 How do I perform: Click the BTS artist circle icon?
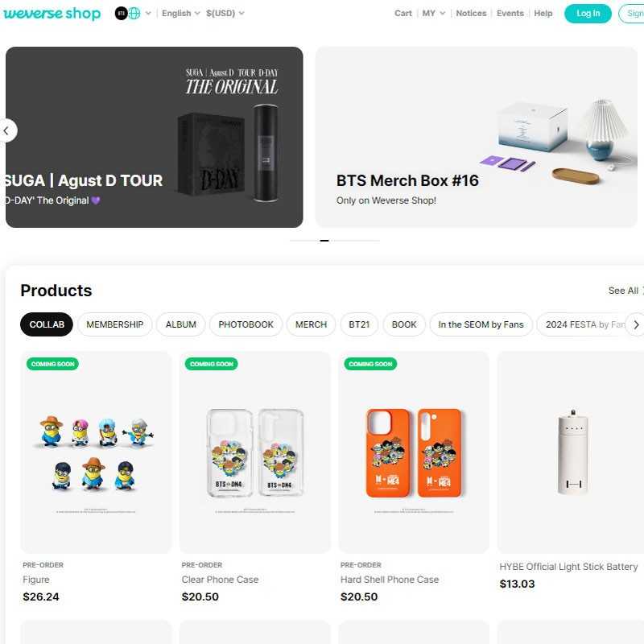pyautogui.click(x=121, y=13)
